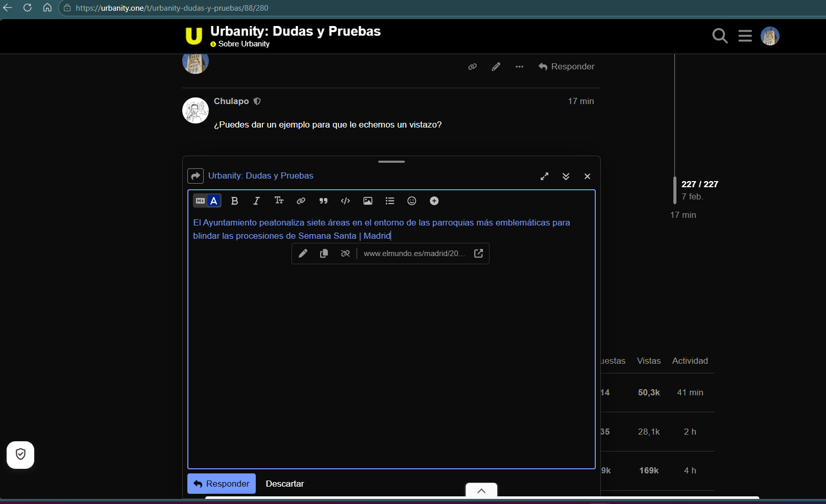Upload an image via the toolbar
Viewport: 826px width, 504px height.
[x=368, y=201]
